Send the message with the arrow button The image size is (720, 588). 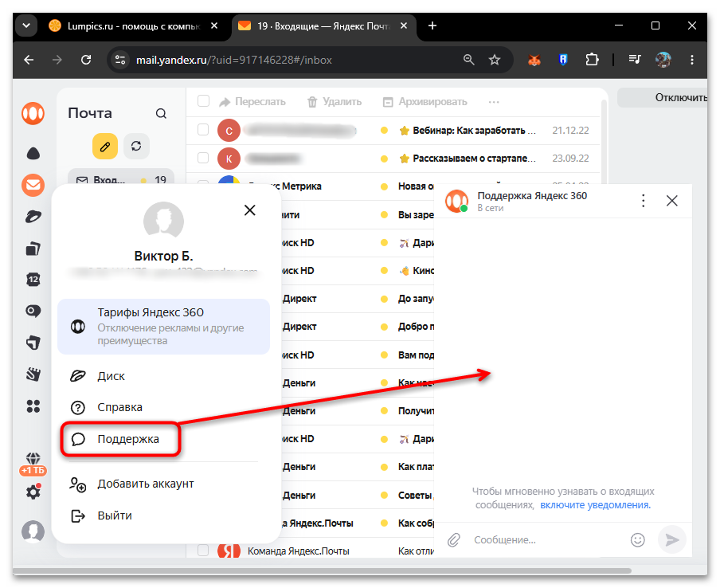coord(671,539)
